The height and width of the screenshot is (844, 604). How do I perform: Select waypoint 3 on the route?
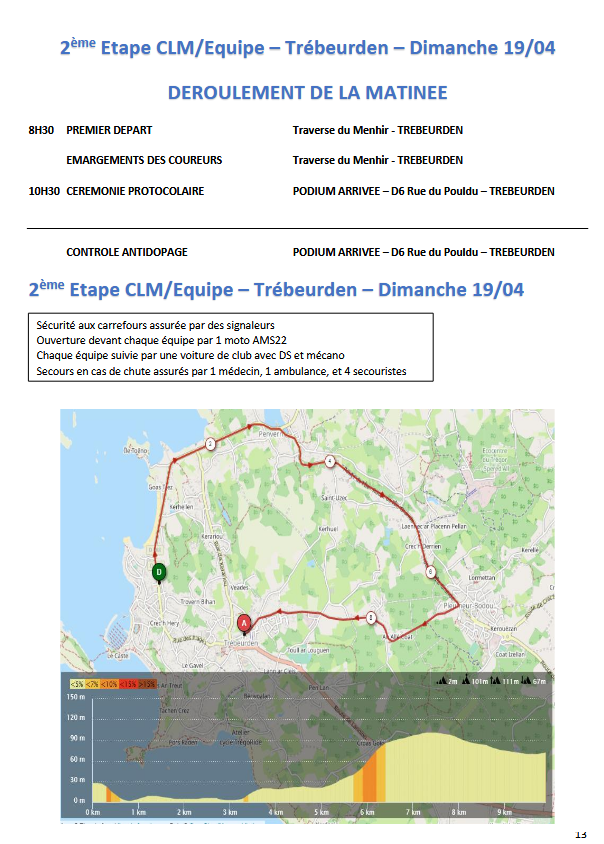(371, 618)
